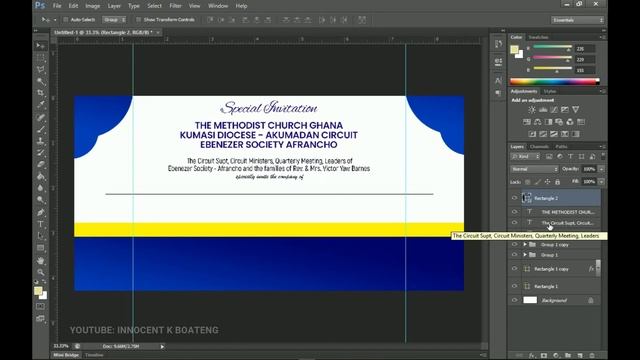Hide THE METHODIST CHURCH text layer
The height and width of the screenshot is (360, 640).
click(514, 212)
